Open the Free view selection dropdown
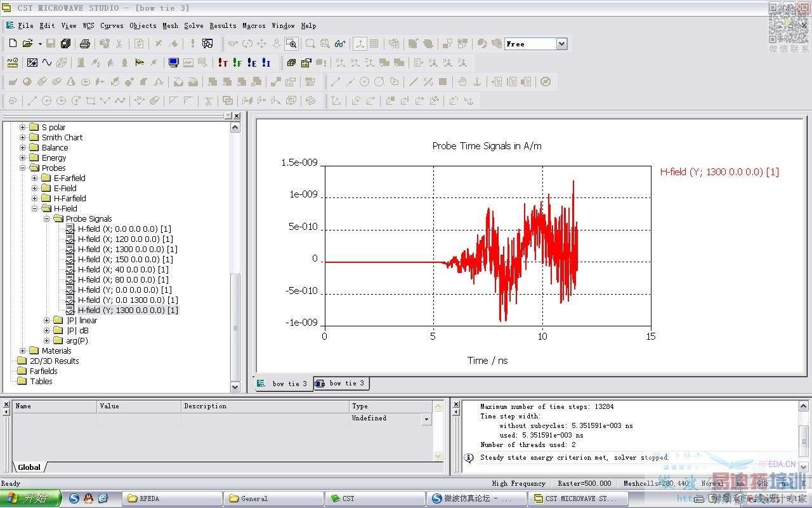The image size is (812, 508). point(561,44)
